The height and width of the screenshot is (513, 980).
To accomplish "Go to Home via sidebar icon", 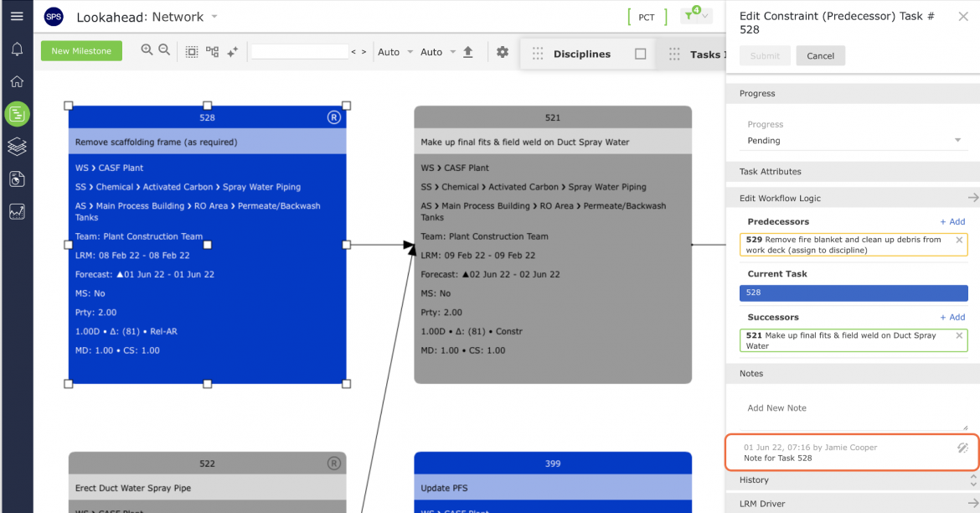I will click(17, 81).
